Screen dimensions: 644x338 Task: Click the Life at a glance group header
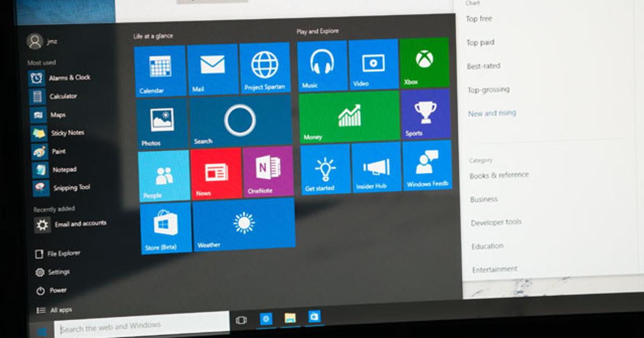153,36
